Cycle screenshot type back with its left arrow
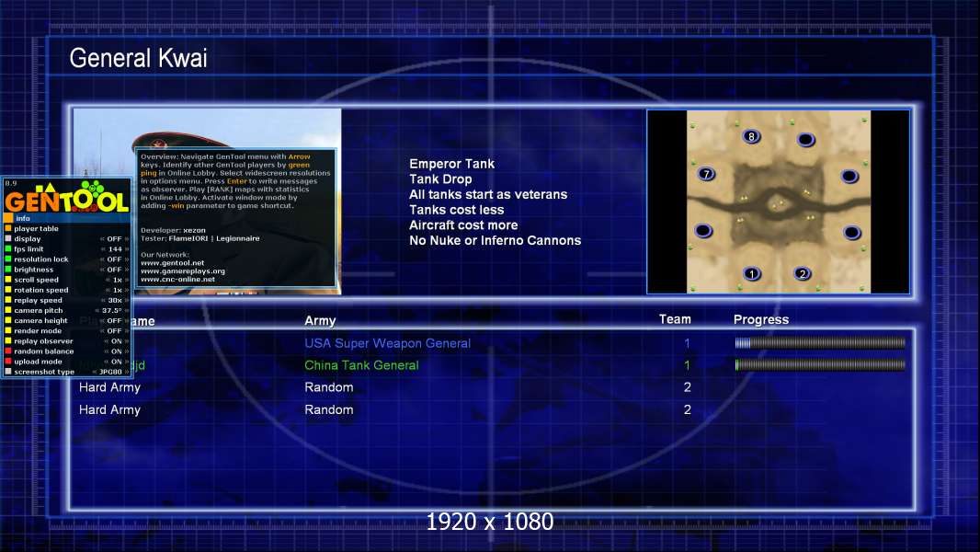This screenshot has width=980, height=552. point(95,372)
